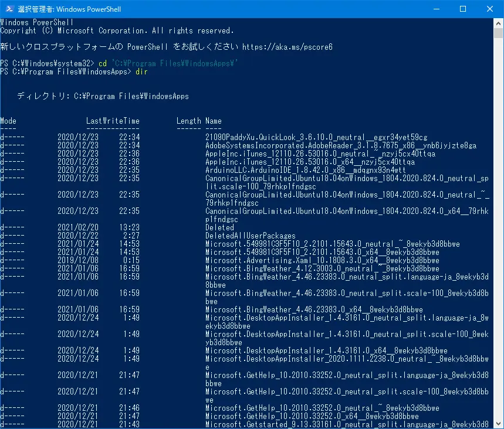Click the https://aka.ms/pscore6 URL text
The width and height of the screenshot is (504, 429).
coord(287,47)
